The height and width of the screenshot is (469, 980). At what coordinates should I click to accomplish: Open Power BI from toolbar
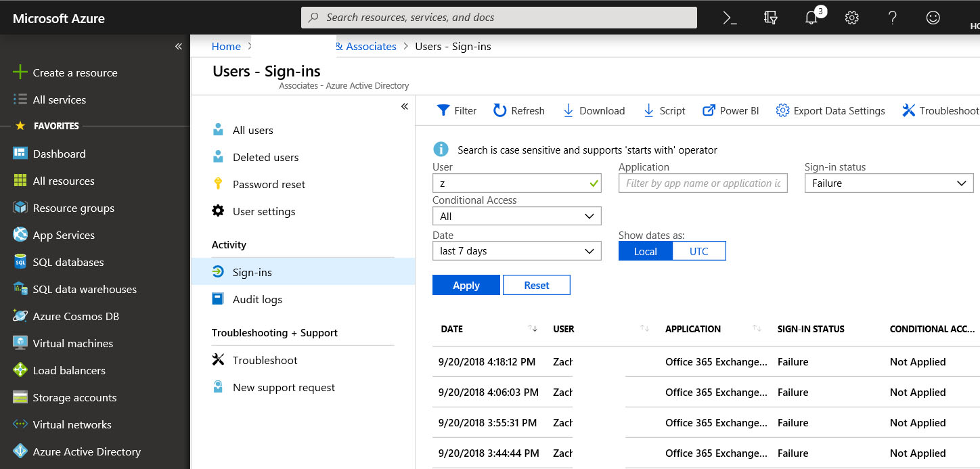click(x=731, y=110)
